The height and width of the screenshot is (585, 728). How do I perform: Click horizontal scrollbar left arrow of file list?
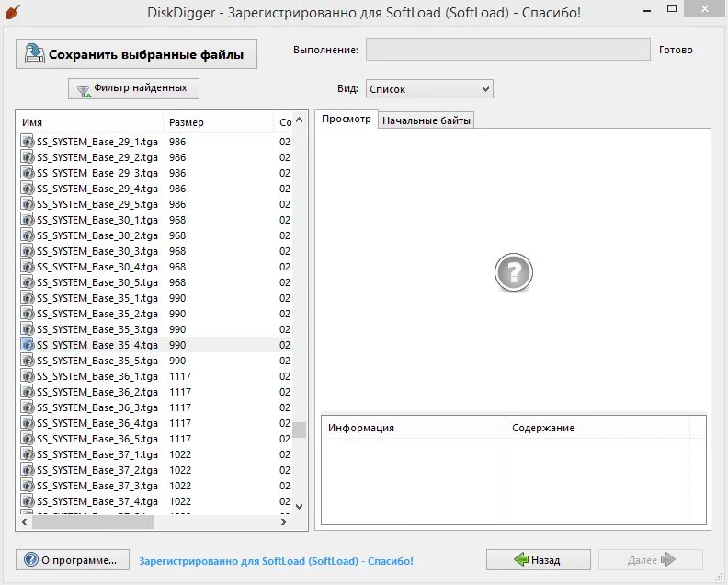(24, 522)
